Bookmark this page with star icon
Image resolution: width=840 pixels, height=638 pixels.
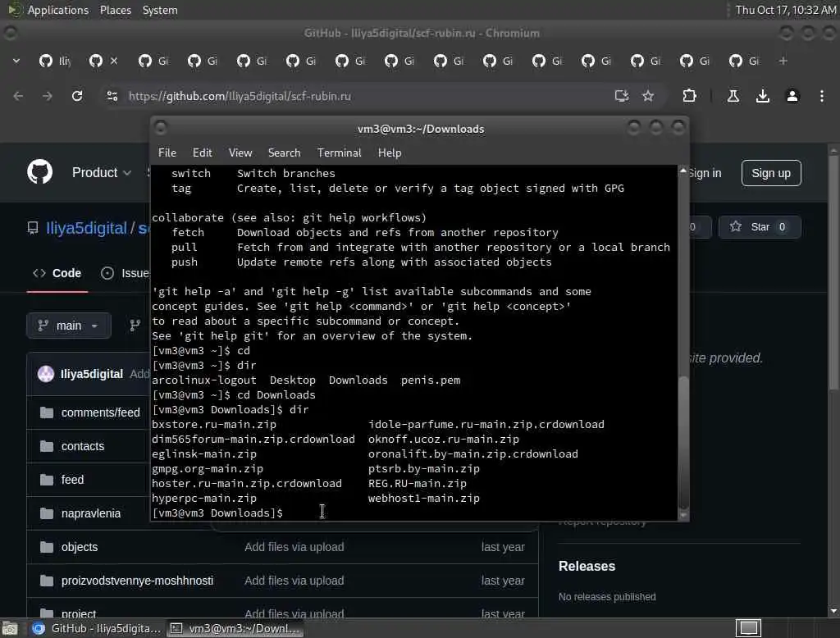pos(648,97)
